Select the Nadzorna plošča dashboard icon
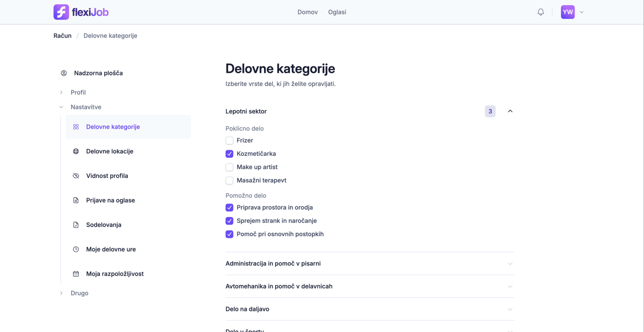 (64, 73)
